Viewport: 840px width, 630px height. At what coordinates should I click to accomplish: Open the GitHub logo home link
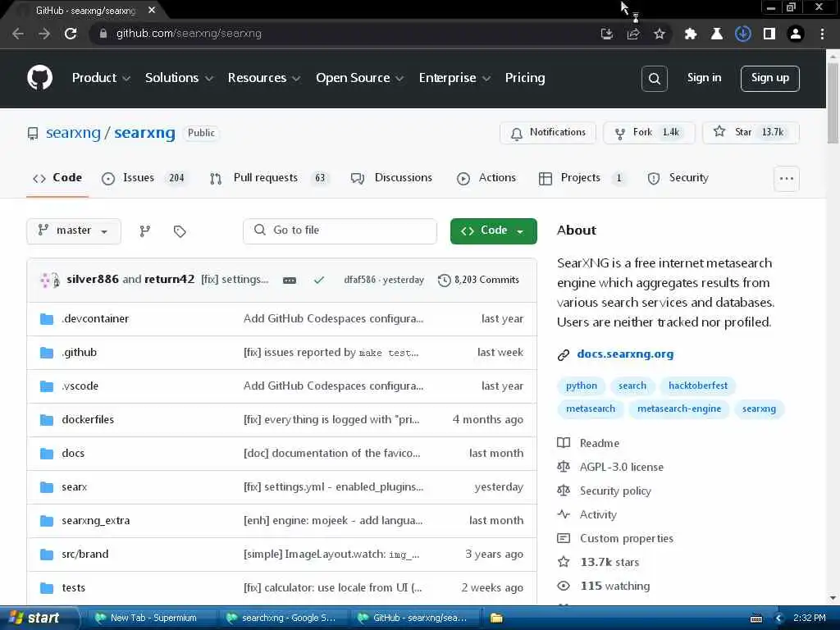(x=40, y=78)
